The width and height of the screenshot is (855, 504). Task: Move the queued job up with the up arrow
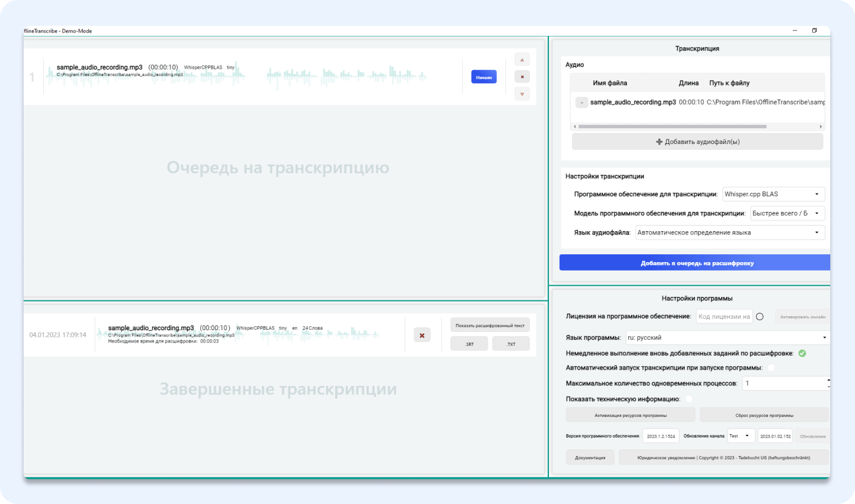522,60
